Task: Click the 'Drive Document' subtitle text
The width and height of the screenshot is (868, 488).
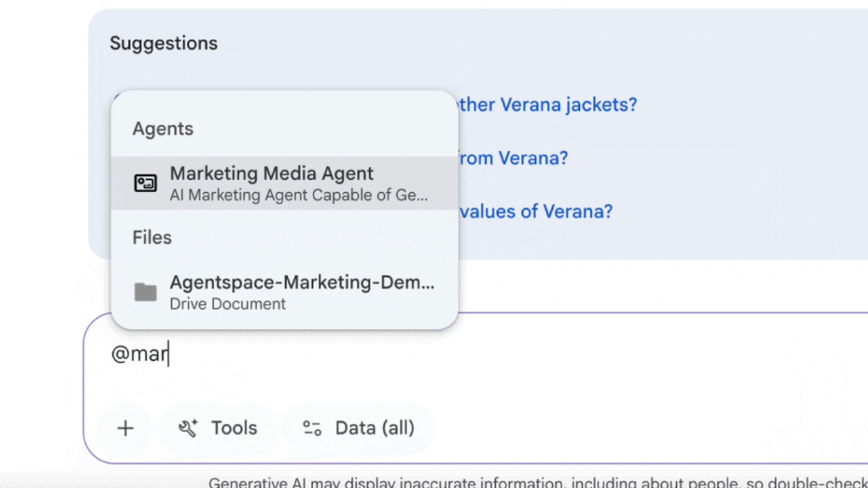Action: coord(228,304)
